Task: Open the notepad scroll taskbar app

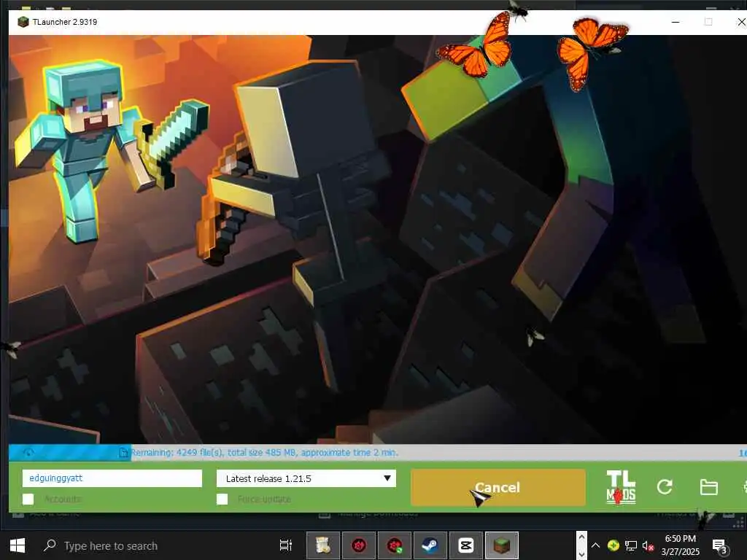Action: point(323,545)
